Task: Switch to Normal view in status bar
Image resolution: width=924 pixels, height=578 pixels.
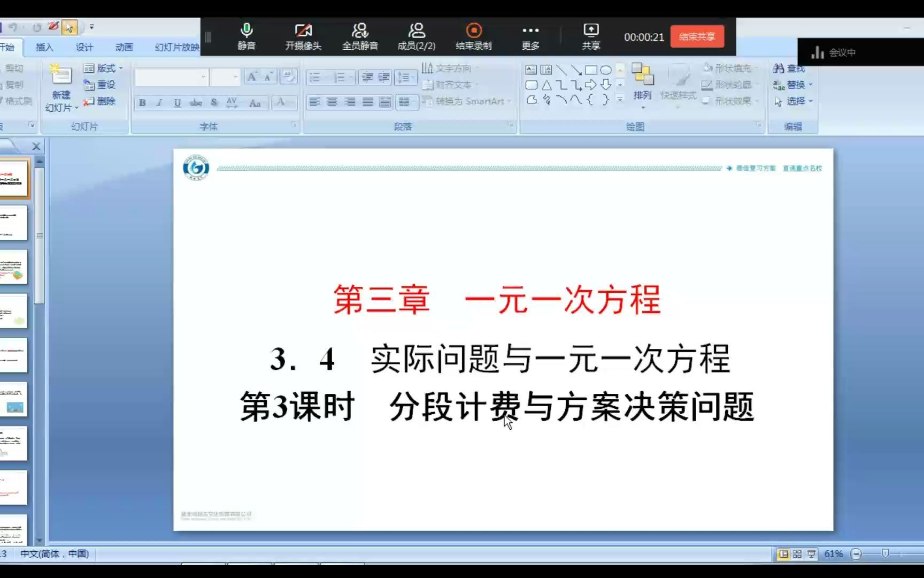Action: pyautogui.click(x=784, y=554)
